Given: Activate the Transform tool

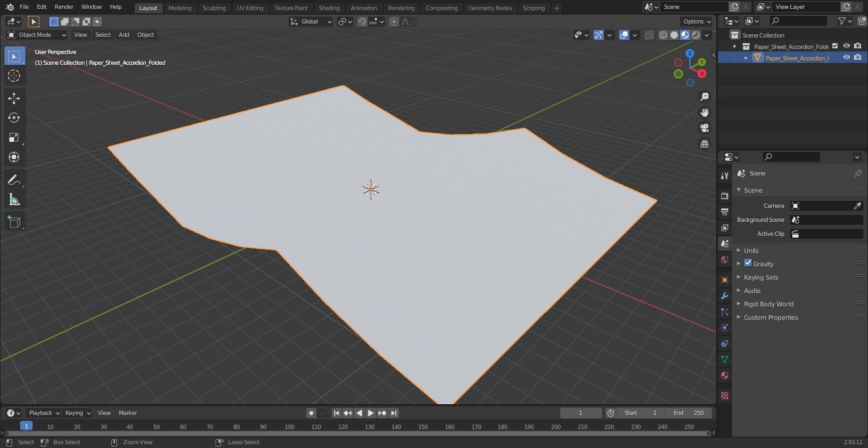Looking at the screenshot, I should coord(14,157).
